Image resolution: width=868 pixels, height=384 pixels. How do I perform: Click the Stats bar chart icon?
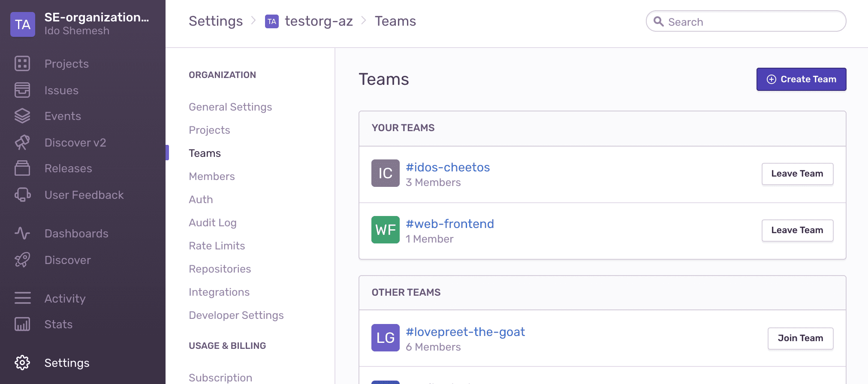(22, 324)
